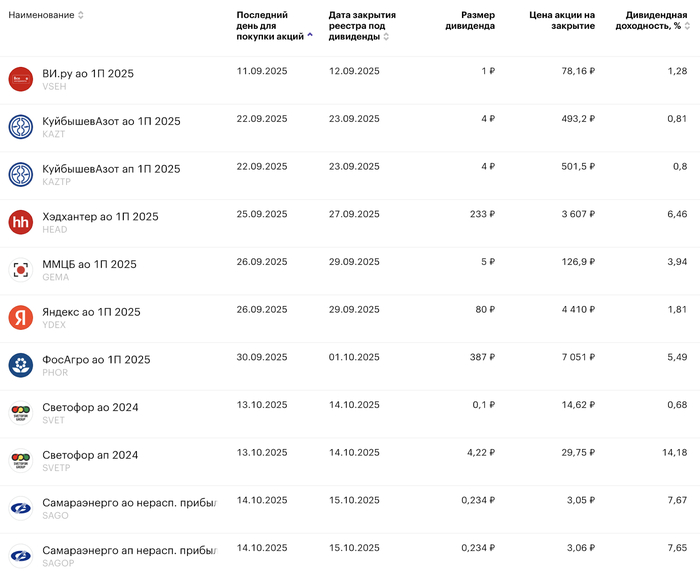The height and width of the screenshot is (576, 700).
Task: Click the Яндекс logo icon
Action: [21, 318]
